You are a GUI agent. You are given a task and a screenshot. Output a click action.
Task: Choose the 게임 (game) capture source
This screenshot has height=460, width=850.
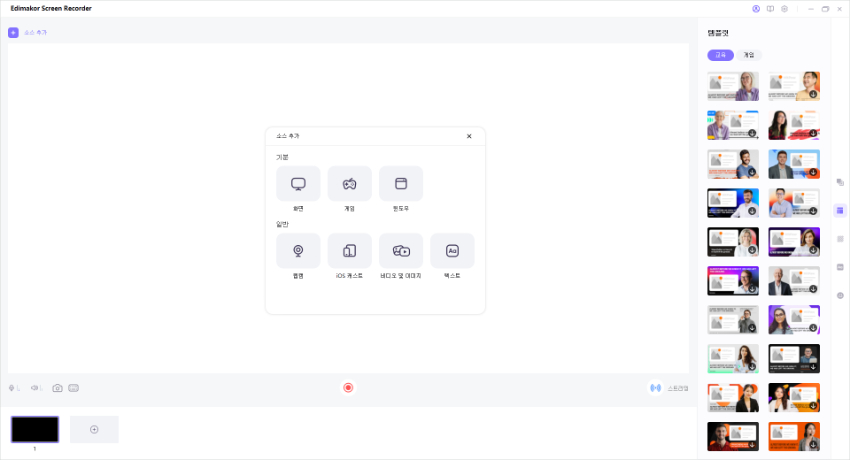pyautogui.click(x=349, y=184)
